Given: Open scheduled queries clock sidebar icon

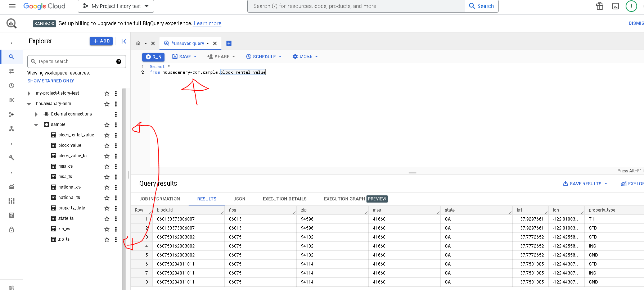Looking at the screenshot, I should point(12,86).
